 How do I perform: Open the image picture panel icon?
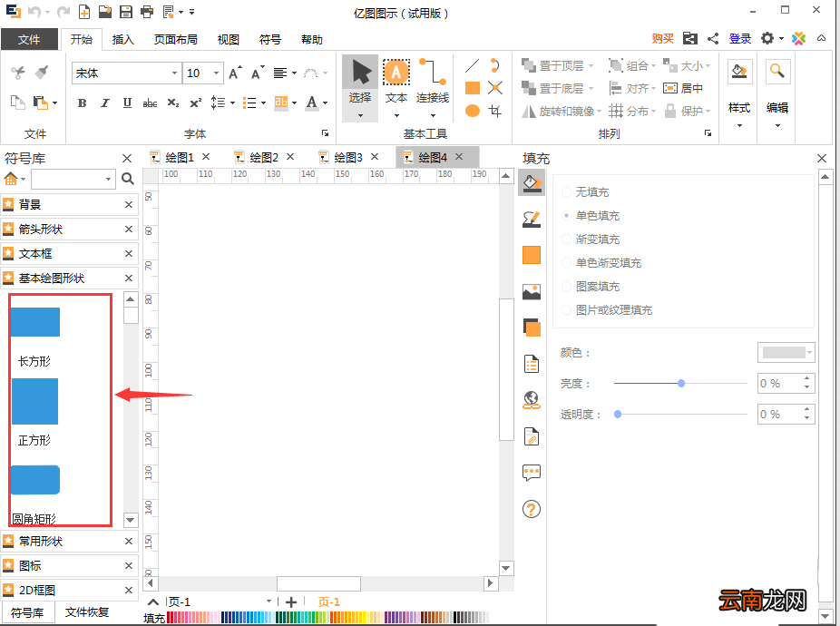(x=532, y=291)
